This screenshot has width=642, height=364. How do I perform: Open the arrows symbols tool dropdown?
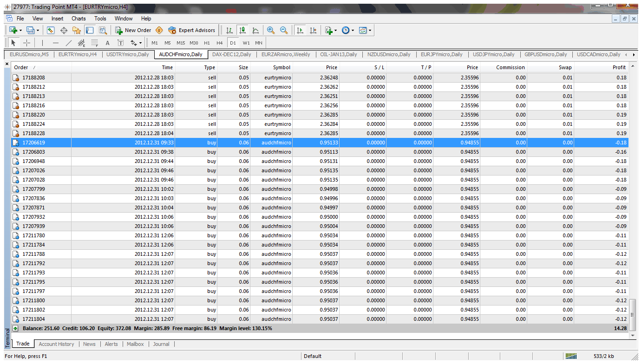(140, 43)
